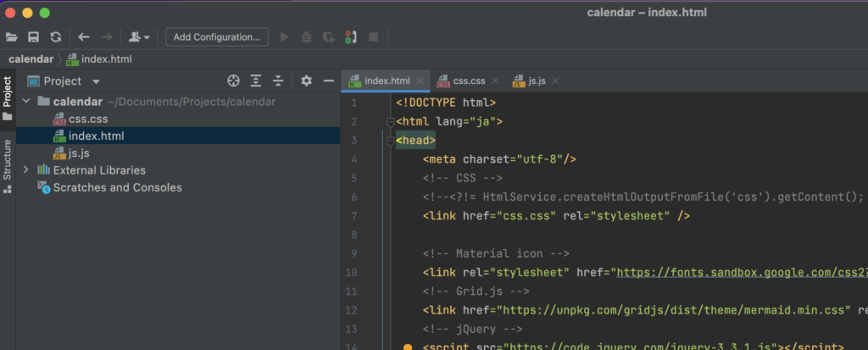This screenshot has width=868, height=350.
Task: Collapse the calendar root folder
Action: pyautogui.click(x=25, y=102)
